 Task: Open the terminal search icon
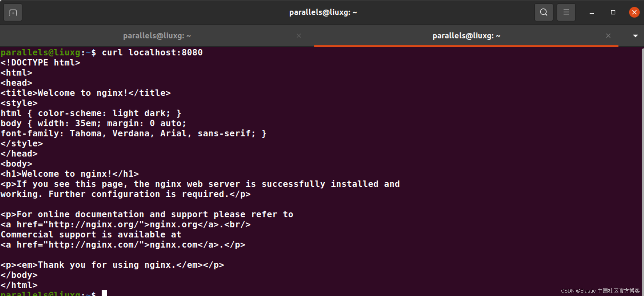point(544,12)
